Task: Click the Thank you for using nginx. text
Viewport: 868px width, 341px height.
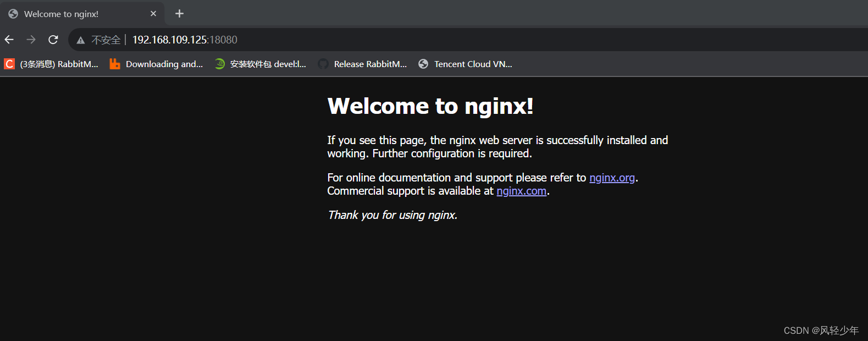Action: (392, 215)
